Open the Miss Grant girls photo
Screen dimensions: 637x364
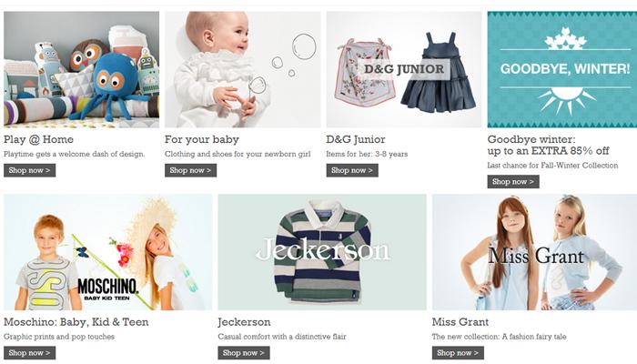(535, 252)
